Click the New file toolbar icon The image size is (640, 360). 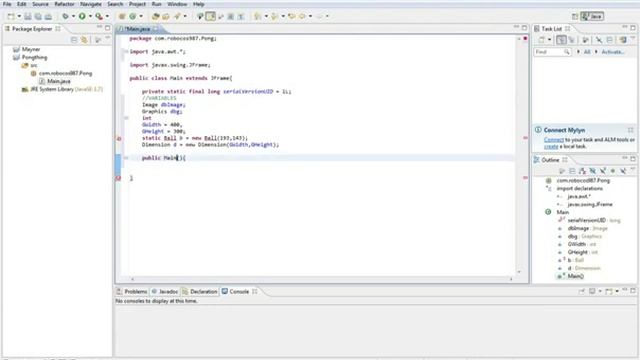11,16
